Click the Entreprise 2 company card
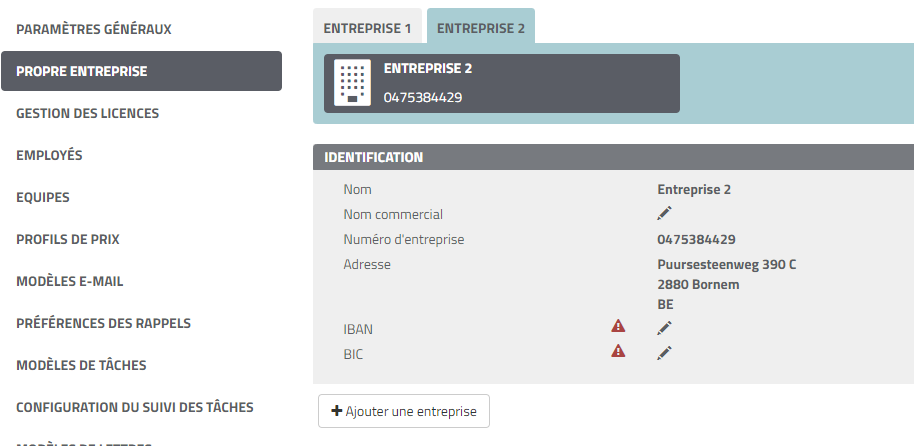The height and width of the screenshot is (446, 914). [502, 83]
